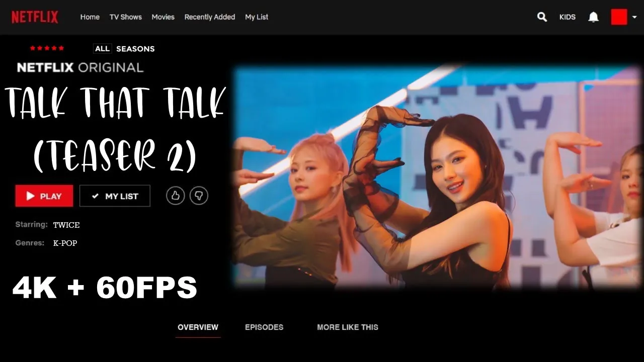Click the red PLAY button
The image size is (644, 362).
(44, 196)
